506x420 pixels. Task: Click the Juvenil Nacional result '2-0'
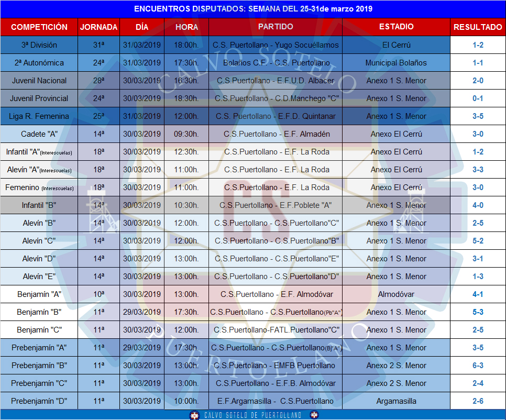[478, 80]
